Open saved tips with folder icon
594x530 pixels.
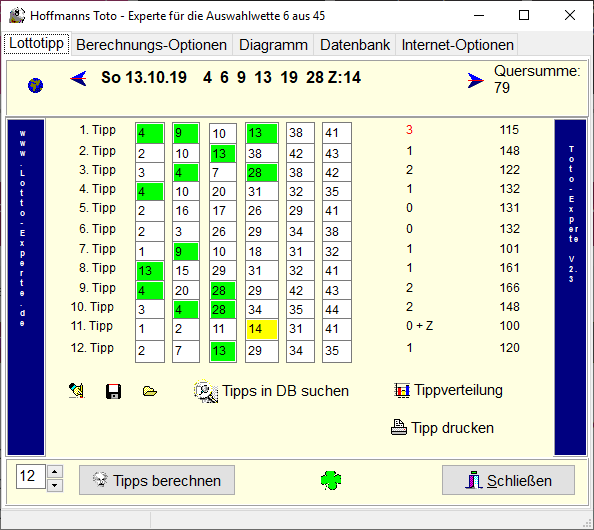150,391
